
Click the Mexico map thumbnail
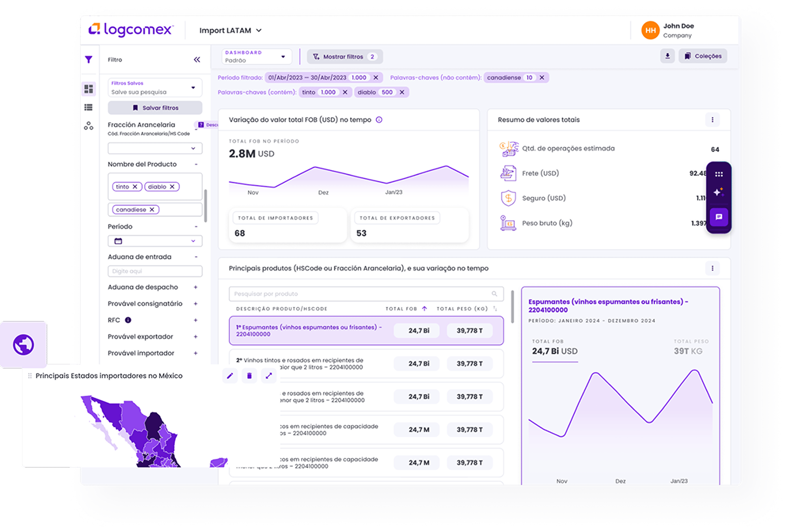click(154, 432)
